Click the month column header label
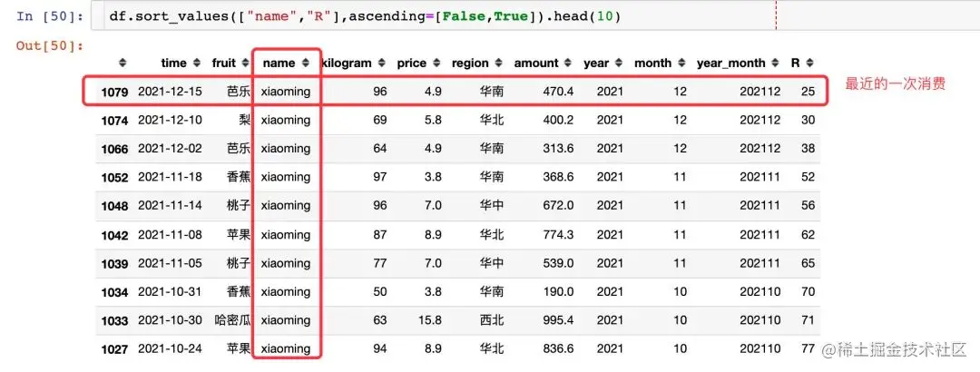980x372 pixels. (x=653, y=64)
